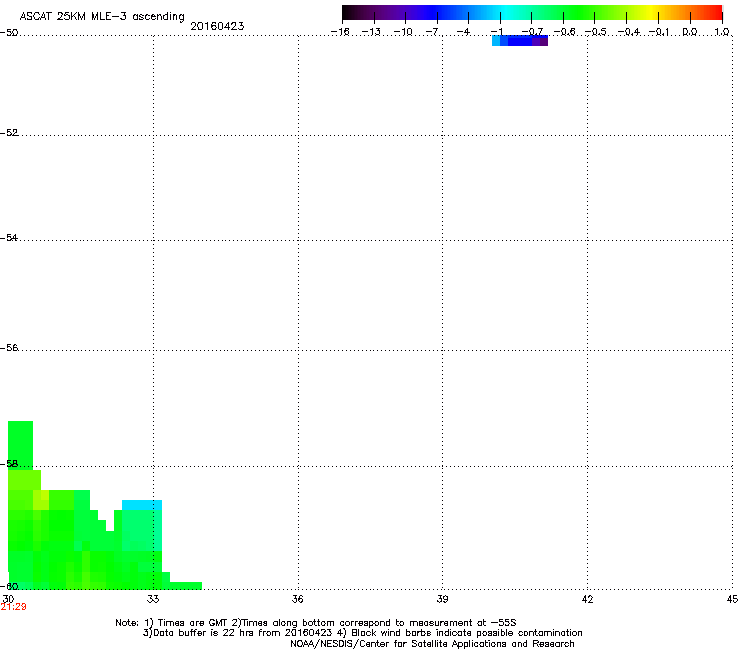The width and height of the screenshot is (740, 650).
Task: Click the longitude label 33
Action: [153, 599]
